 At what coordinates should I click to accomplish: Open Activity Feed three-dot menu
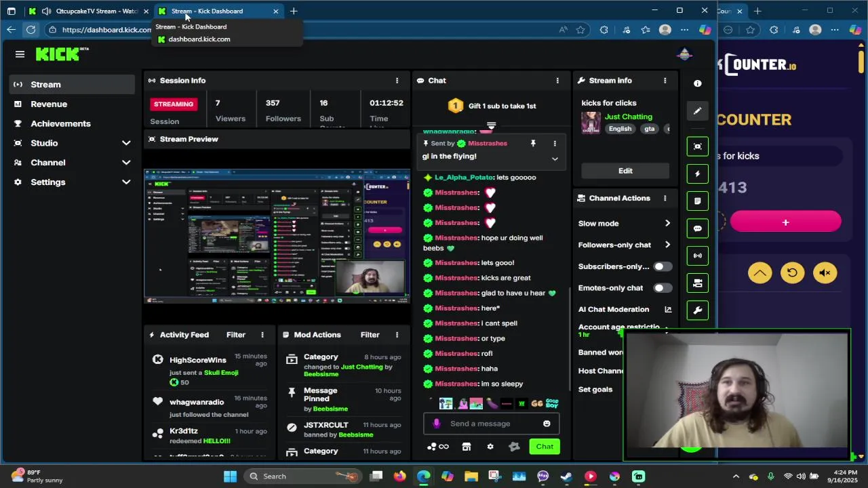tap(262, 335)
